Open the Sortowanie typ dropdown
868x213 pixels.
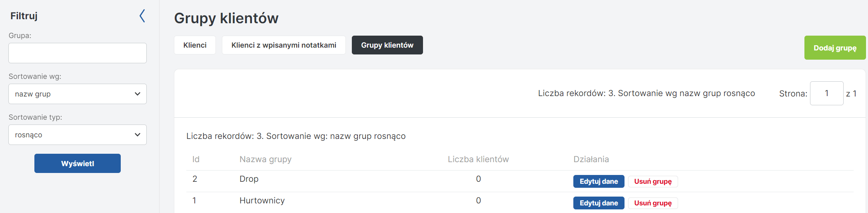[78, 135]
